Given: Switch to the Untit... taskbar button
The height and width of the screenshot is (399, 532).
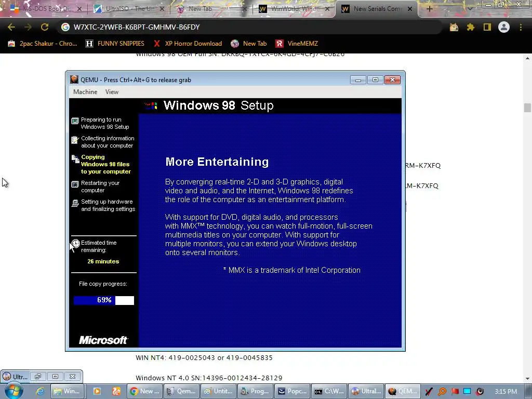Looking at the screenshot, I should tap(219, 391).
